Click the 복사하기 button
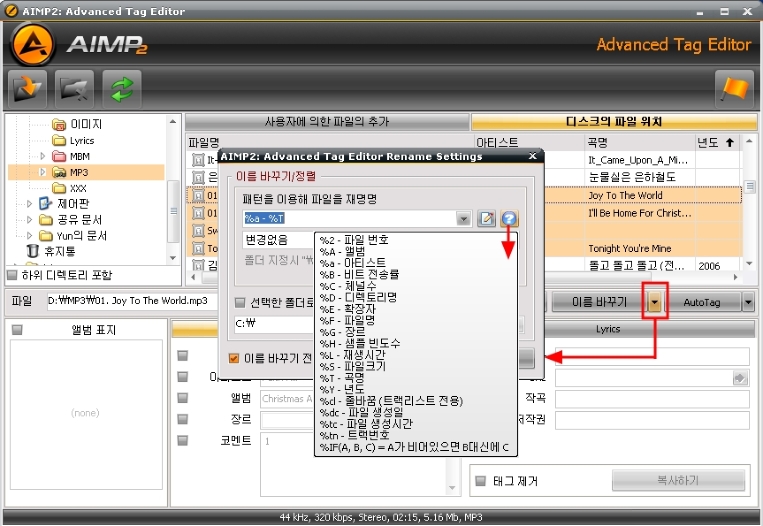Screen dimensions: 763x526 tap(678, 481)
